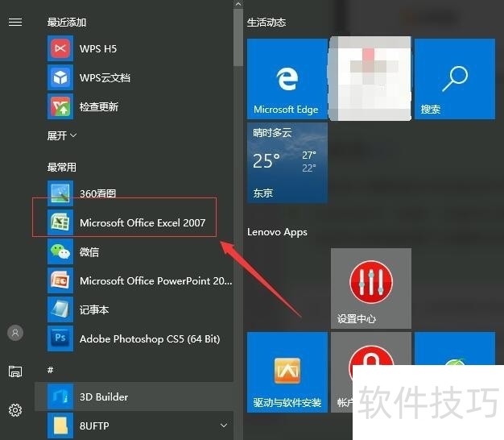
Task: Select the WPS H5 label
Action: click(98, 48)
